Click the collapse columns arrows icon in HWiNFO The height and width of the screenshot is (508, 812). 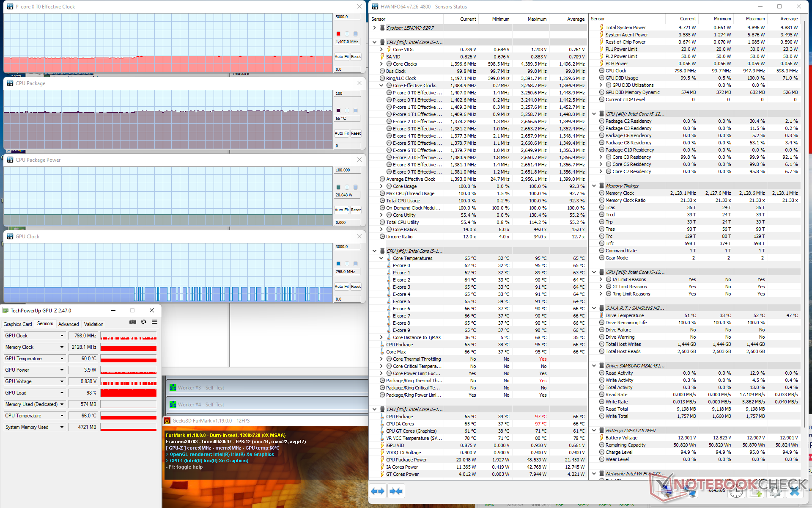[x=395, y=491]
